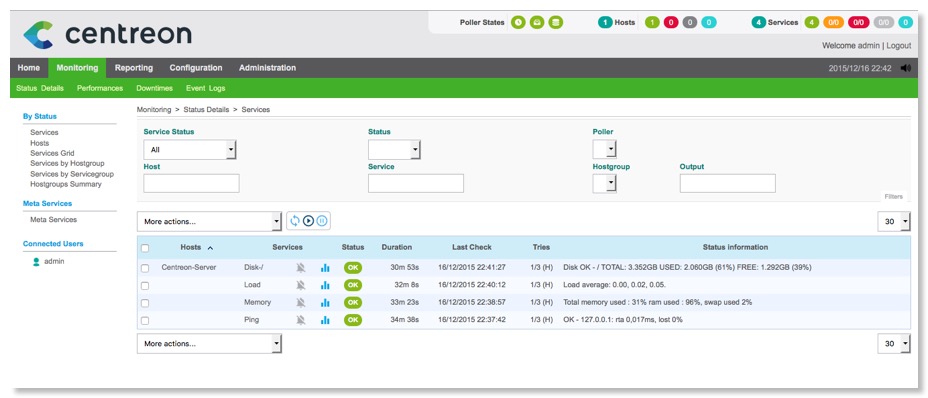Click the light blue hosts pending counter
928x398 pixels.
click(x=708, y=23)
